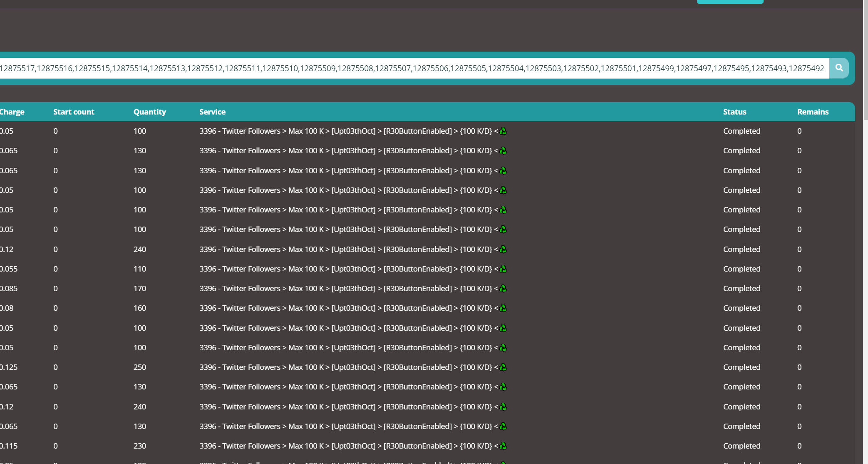Click Start count value in the 250 quantity row

(55, 367)
